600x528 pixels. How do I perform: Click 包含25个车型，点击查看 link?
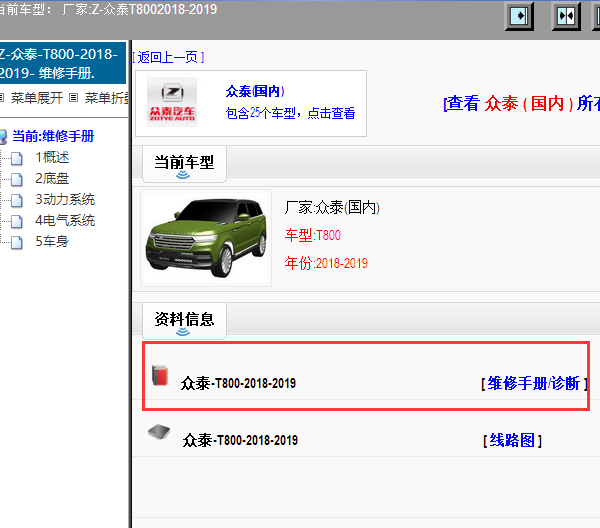click(290, 113)
